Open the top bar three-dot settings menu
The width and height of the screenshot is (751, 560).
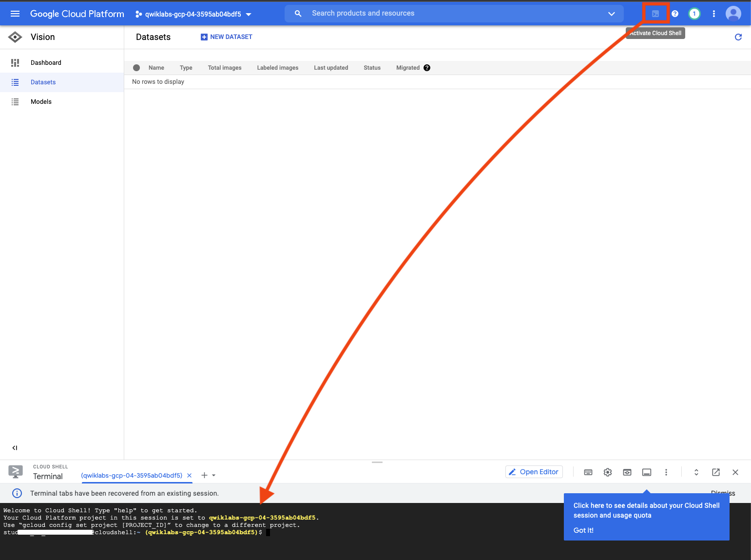coord(714,14)
